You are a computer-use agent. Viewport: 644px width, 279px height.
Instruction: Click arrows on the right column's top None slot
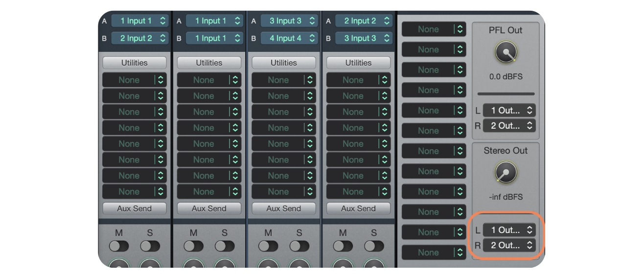click(460, 29)
